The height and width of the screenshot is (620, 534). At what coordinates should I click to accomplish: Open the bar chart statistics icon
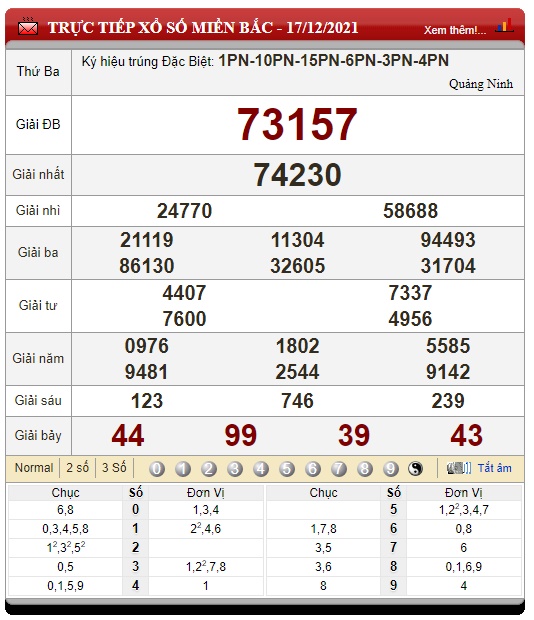[x=505, y=25]
